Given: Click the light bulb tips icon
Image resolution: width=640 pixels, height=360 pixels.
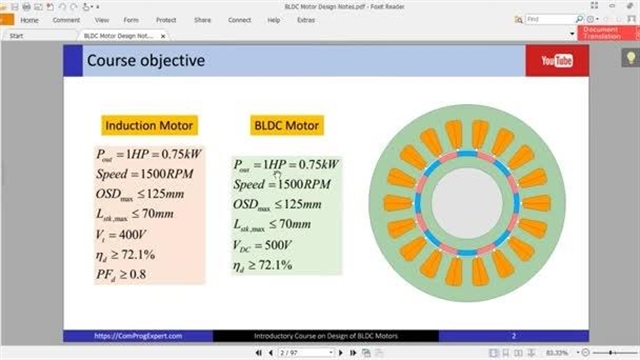Looking at the screenshot, I should coord(631,58).
